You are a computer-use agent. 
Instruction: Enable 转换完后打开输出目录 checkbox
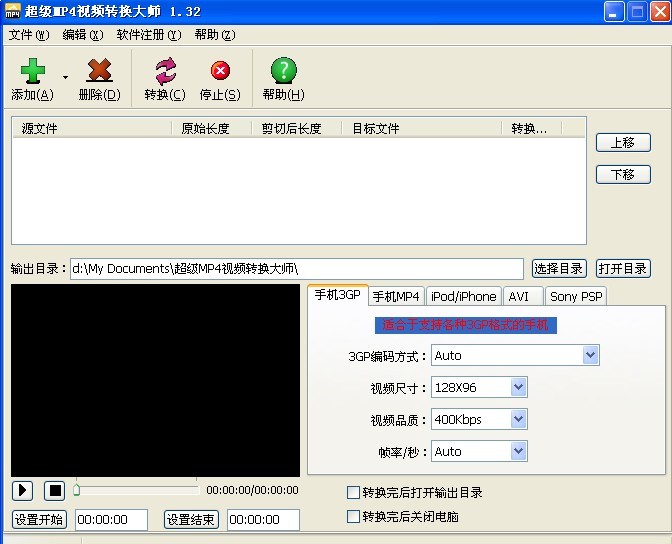pyautogui.click(x=353, y=493)
